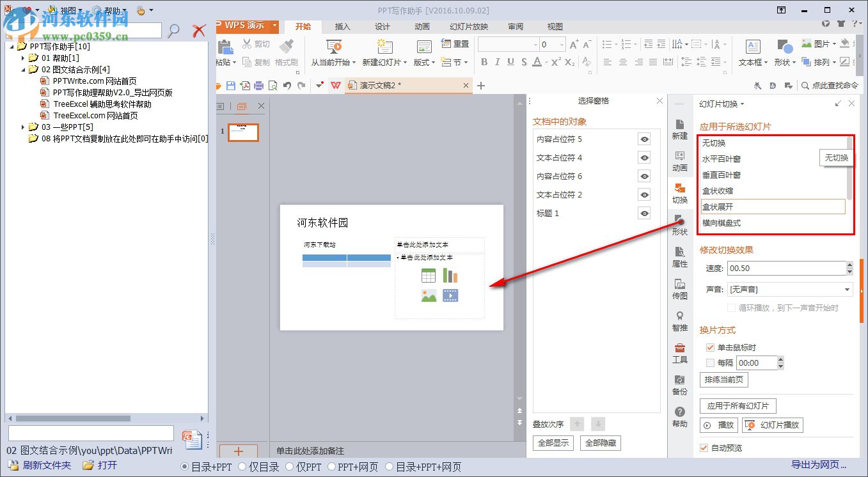Screen dimensions: 868x477
Task: Click the increase font size A+ icon
Action: pyautogui.click(x=574, y=44)
